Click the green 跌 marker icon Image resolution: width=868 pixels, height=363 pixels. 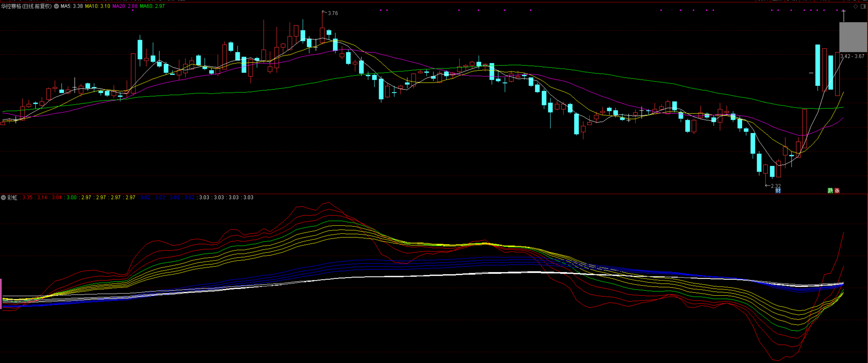(830, 190)
